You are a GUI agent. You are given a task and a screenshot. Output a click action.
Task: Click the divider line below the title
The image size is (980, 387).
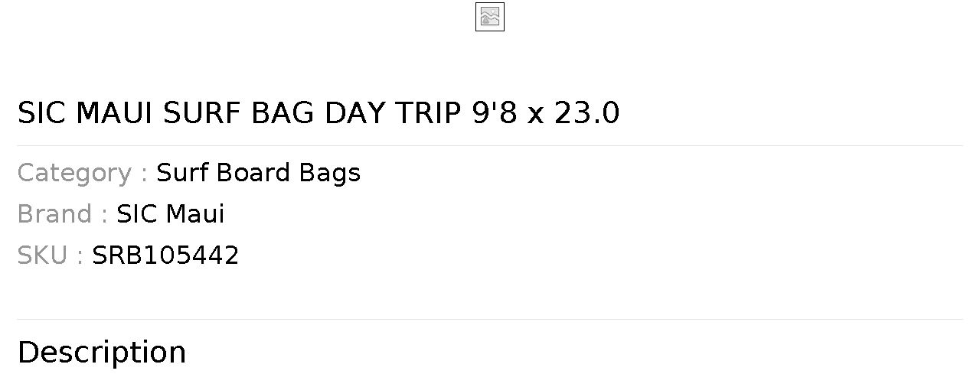tap(490, 145)
